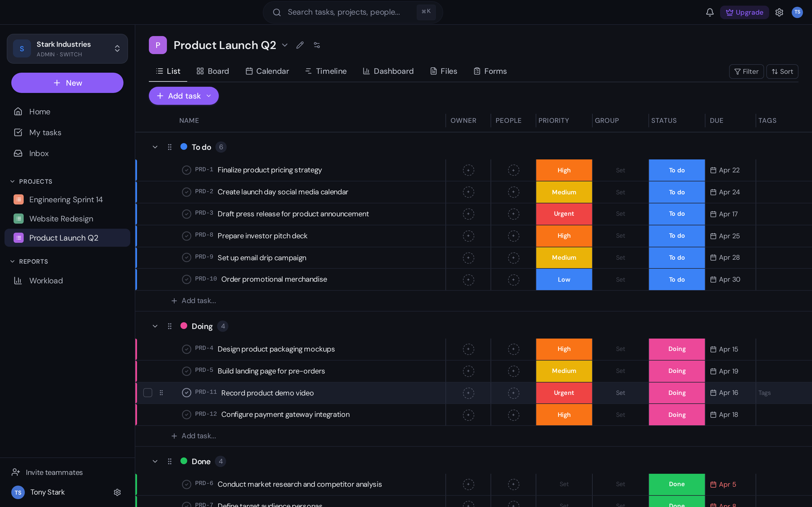Click Apr 22 due date calendar icon

[713, 170]
